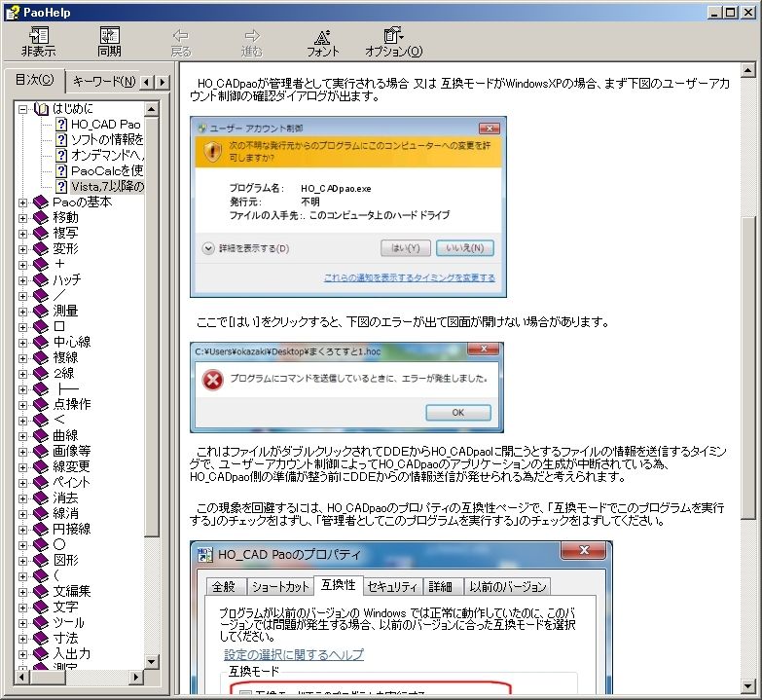The width and height of the screenshot is (762, 700).
Task: Expand the ハッチ book node
Action: coord(22,280)
